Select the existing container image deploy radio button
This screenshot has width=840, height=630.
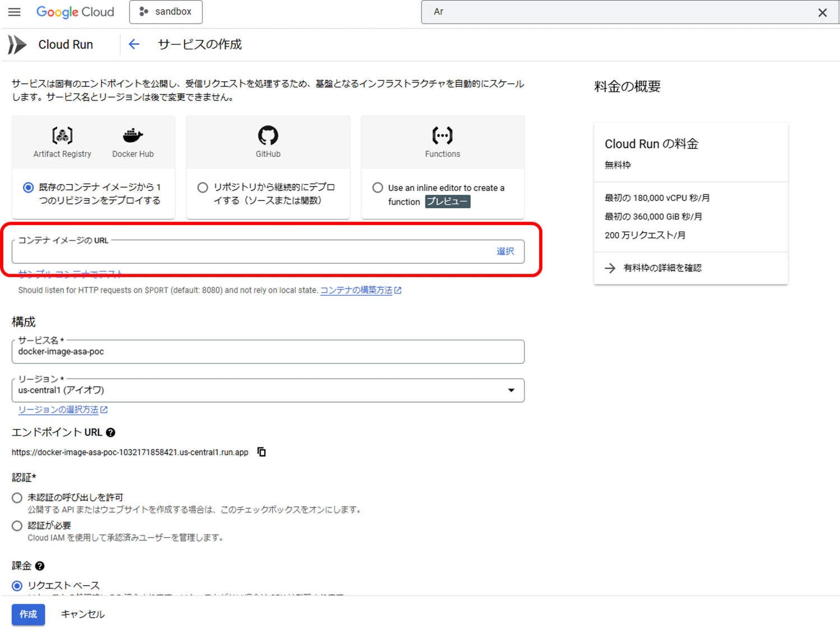pos(28,187)
